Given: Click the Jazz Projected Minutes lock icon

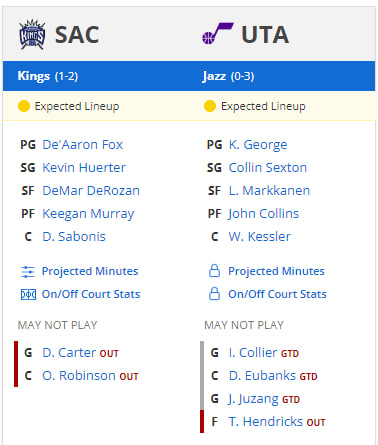Looking at the screenshot, I should (x=214, y=271).
